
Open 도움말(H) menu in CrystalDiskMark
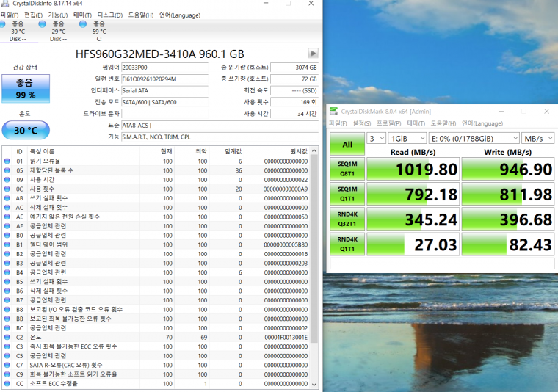(x=443, y=123)
